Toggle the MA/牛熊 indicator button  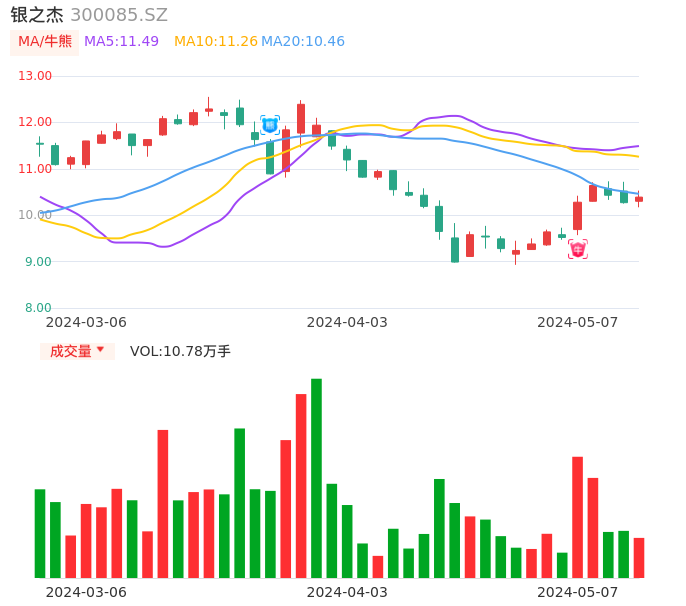coord(44,42)
